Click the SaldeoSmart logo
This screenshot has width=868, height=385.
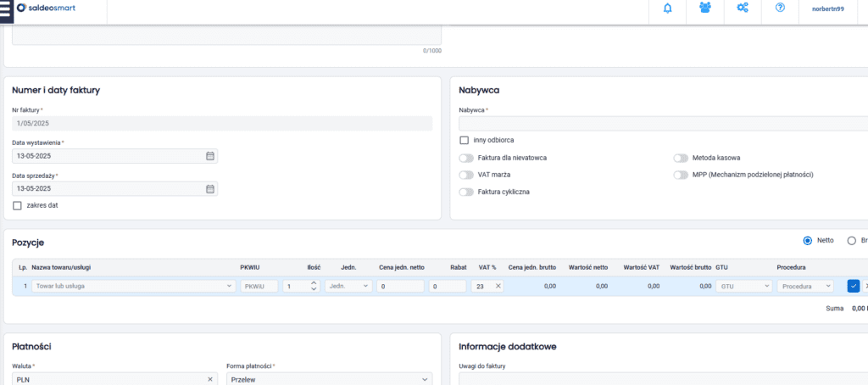click(56, 8)
